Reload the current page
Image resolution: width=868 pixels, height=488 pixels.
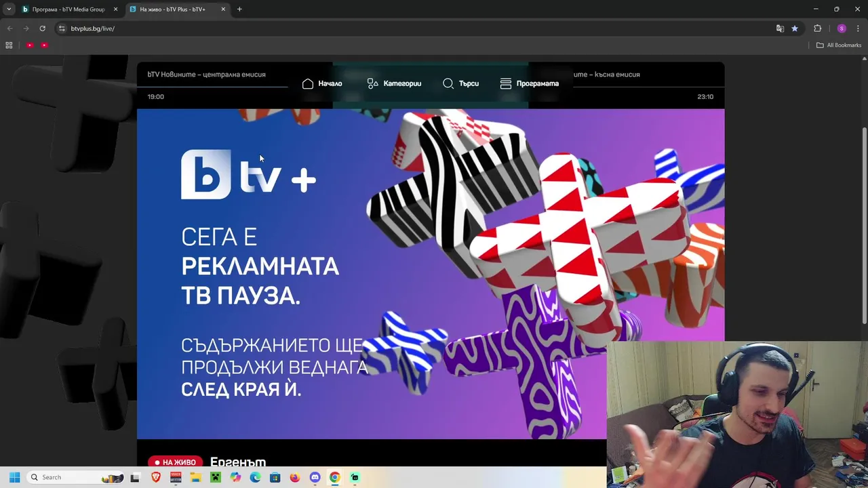tap(42, 28)
